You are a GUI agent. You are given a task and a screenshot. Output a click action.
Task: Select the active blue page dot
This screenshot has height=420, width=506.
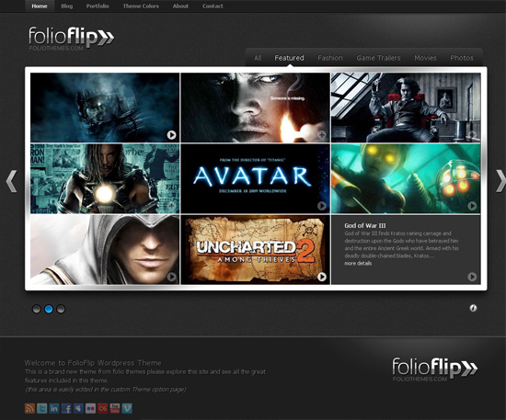point(49,309)
